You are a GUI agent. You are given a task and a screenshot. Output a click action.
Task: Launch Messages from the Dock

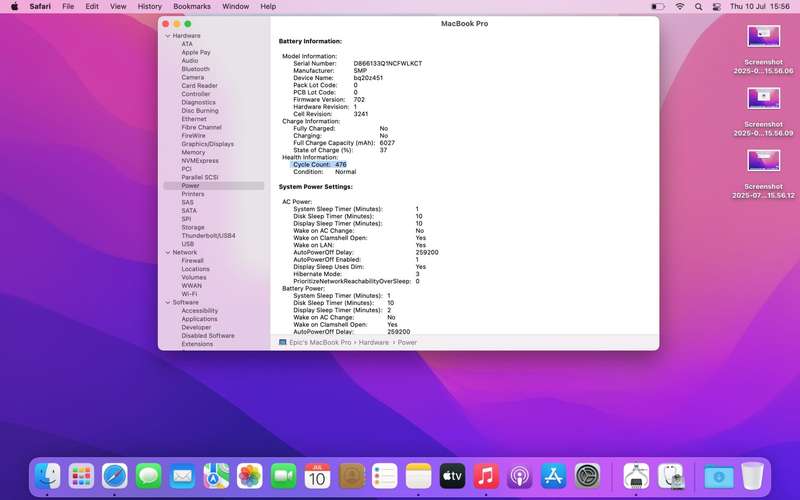(x=148, y=476)
